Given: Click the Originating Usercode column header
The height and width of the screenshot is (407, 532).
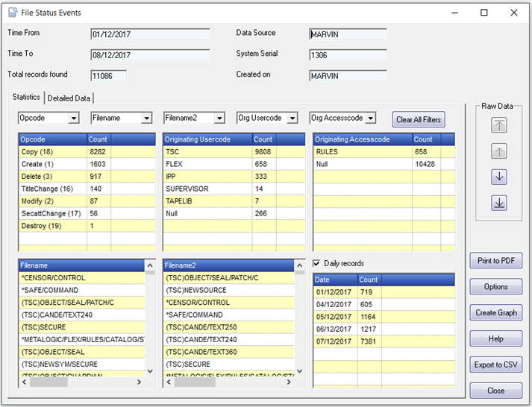Looking at the screenshot, I should [x=207, y=139].
